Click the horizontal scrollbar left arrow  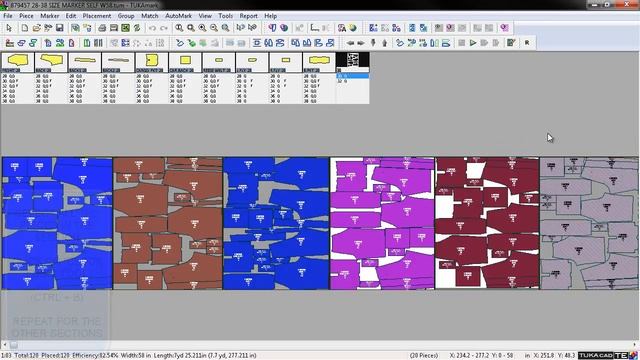tap(4, 345)
